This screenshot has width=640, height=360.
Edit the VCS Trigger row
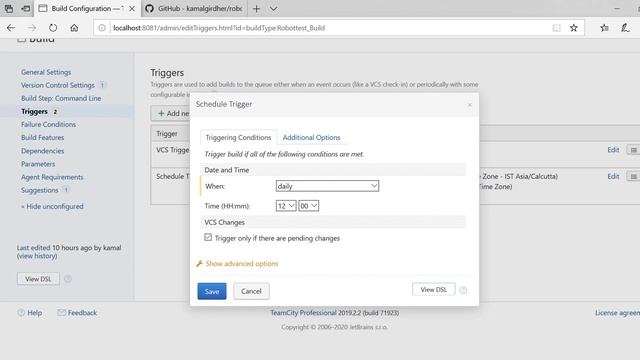tap(613, 150)
